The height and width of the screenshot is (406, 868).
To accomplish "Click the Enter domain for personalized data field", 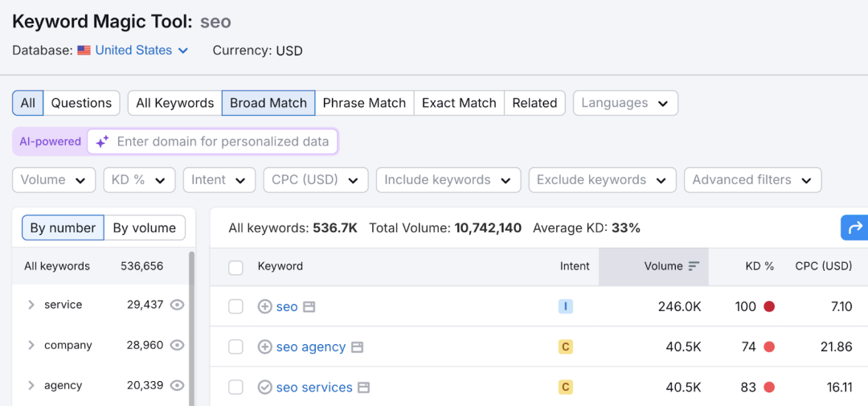I will pyautogui.click(x=223, y=141).
